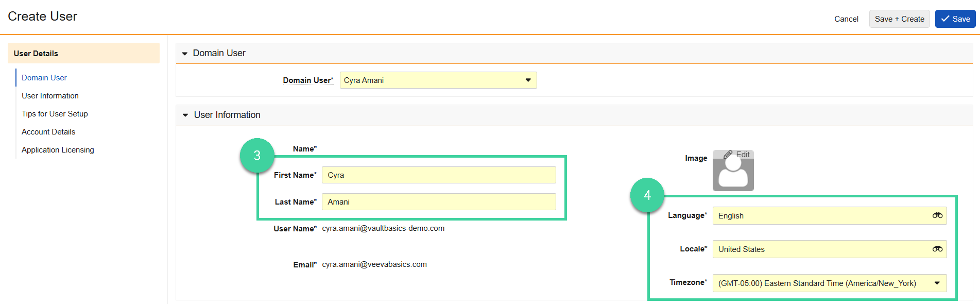Click the User Details sidebar header
980x304 pixels.
(83, 53)
